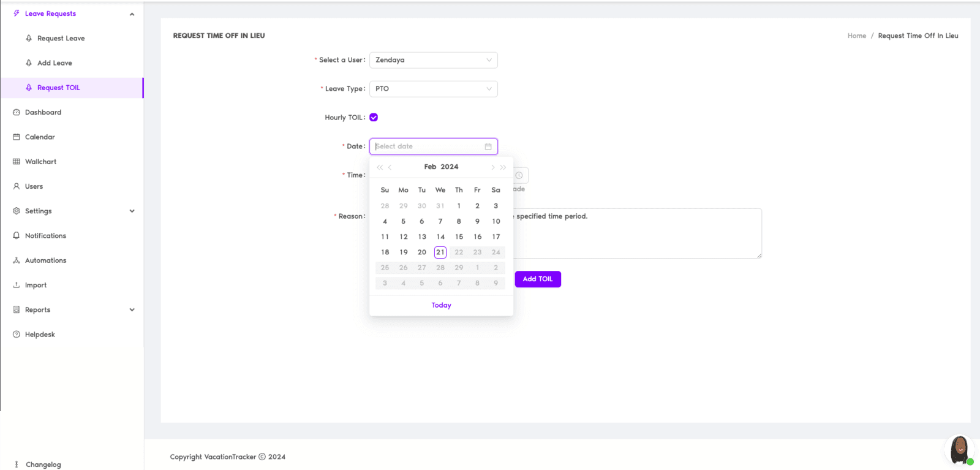Click the Helpdesk question icon

click(x=17, y=335)
